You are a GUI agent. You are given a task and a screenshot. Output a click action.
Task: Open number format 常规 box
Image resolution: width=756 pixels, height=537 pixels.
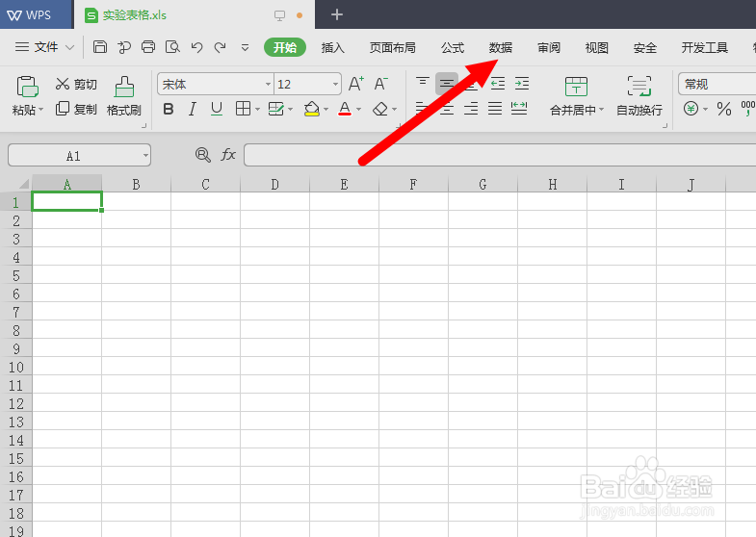717,84
